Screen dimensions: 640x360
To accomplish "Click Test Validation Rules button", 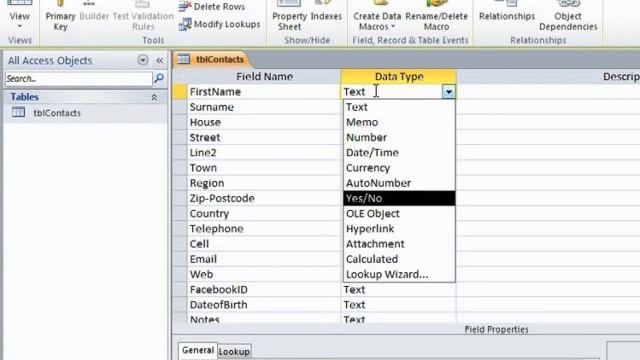I will click(143, 17).
